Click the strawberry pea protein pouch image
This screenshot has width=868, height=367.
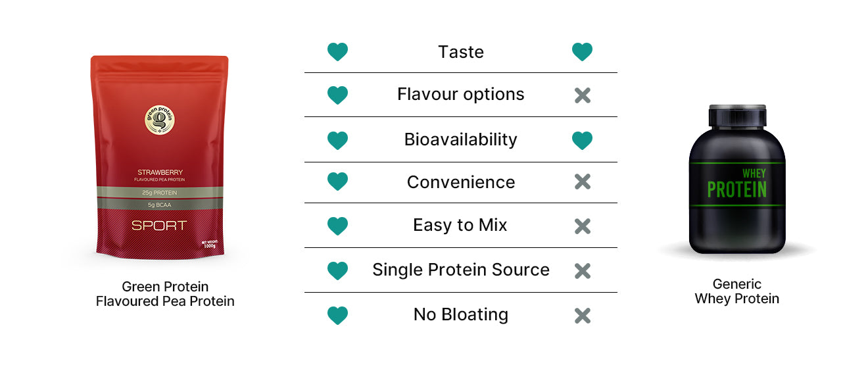pyautogui.click(x=159, y=158)
